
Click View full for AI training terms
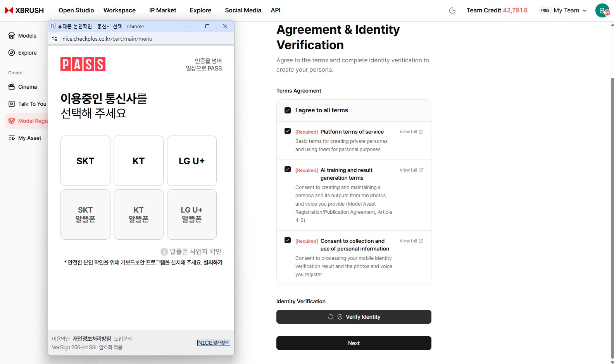pos(411,170)
